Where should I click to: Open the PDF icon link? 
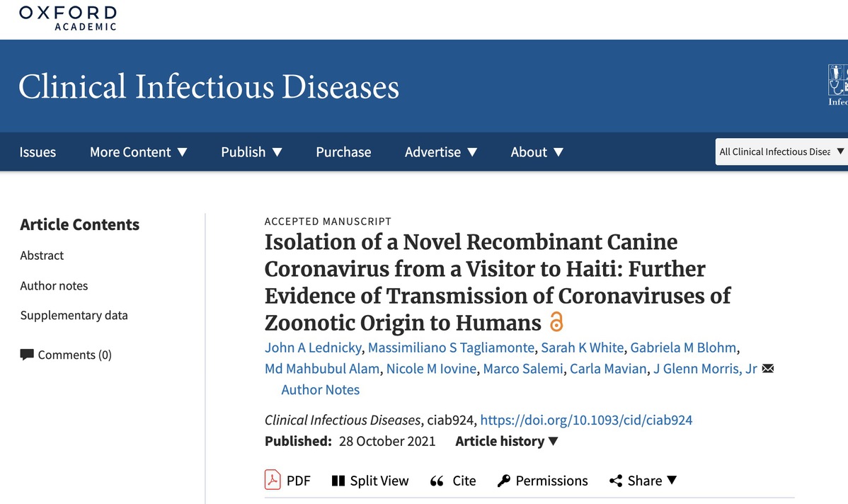click(x=273, y=480)
